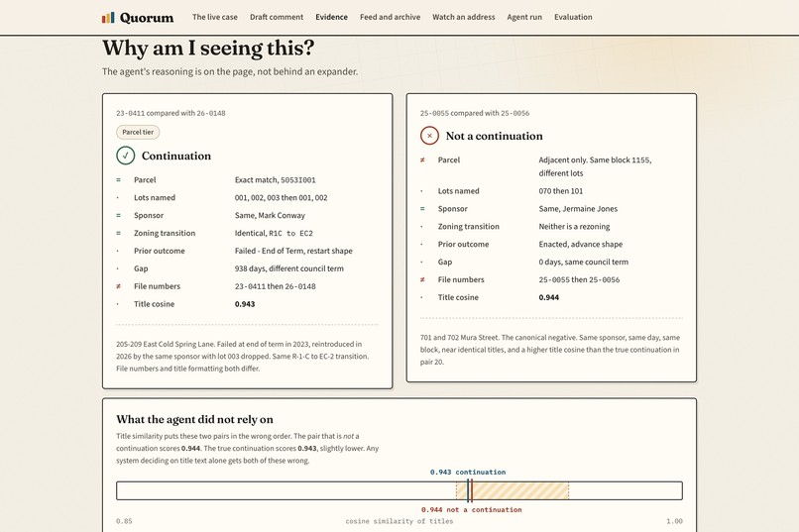Click the Quorum brand name link

pos(147,18)
